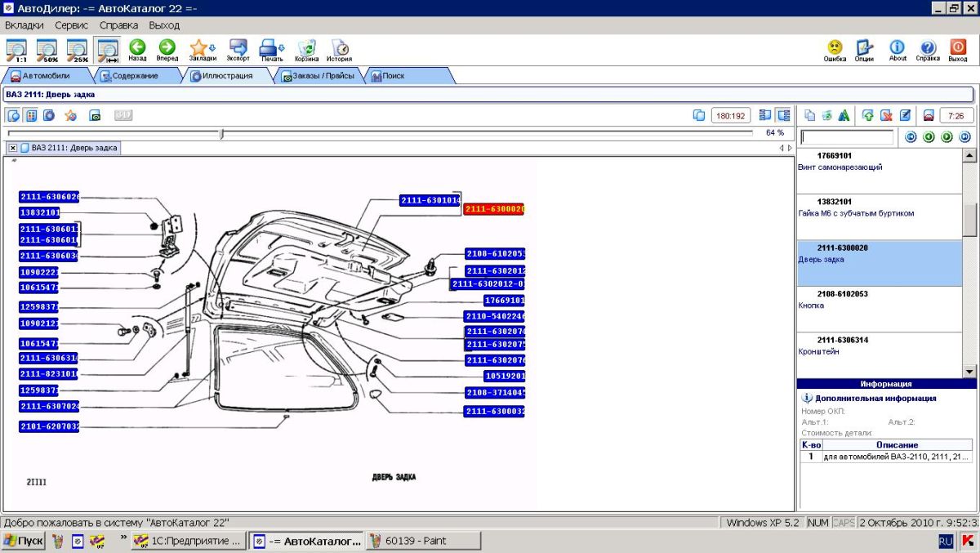Go to next part record
This screenshot has width=980, height=553.
pyautogui.click(x=947, y=136)
